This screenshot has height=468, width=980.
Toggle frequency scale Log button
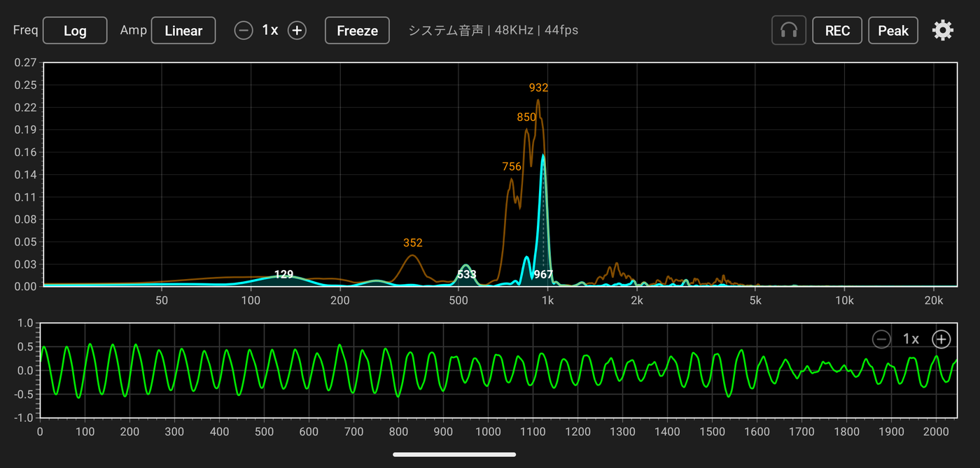coord(75,30)
